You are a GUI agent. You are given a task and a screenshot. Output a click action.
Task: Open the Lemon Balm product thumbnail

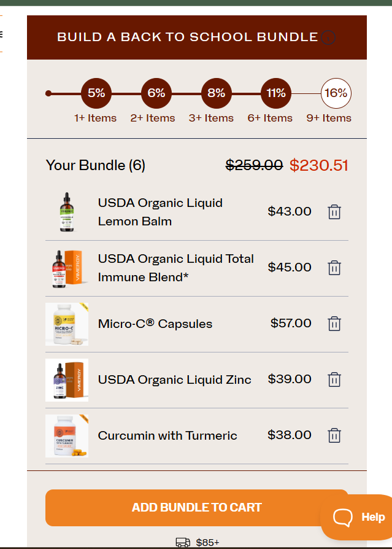67,212
